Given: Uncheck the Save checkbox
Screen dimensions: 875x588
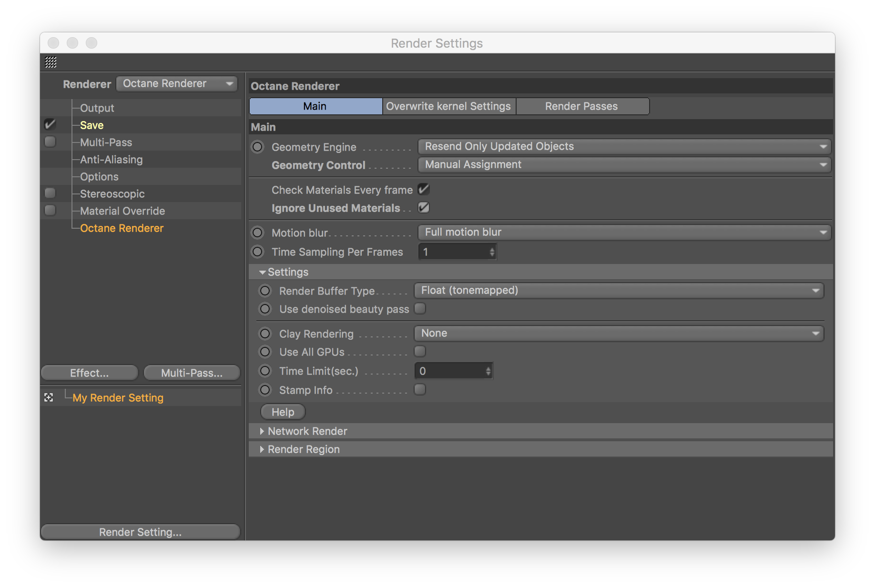Looking at the screenshot, I should tap(50, 124).
